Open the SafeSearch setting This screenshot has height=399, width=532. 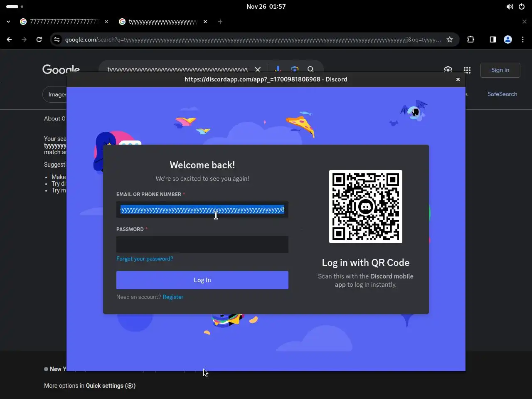pos(502,94)
